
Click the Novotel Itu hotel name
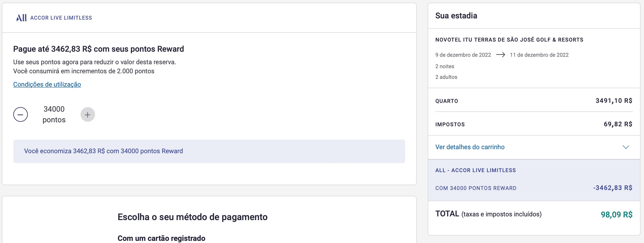tap(509, 40)
